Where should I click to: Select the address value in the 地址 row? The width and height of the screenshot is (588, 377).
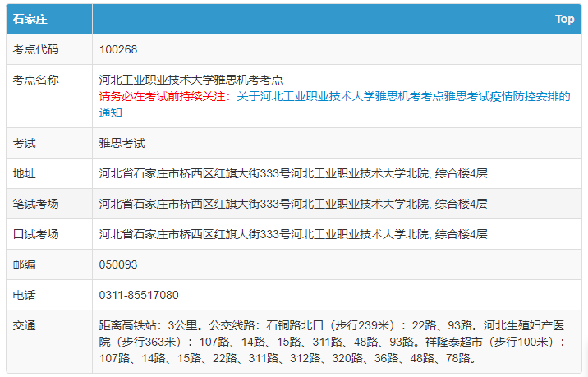(293, 173)
